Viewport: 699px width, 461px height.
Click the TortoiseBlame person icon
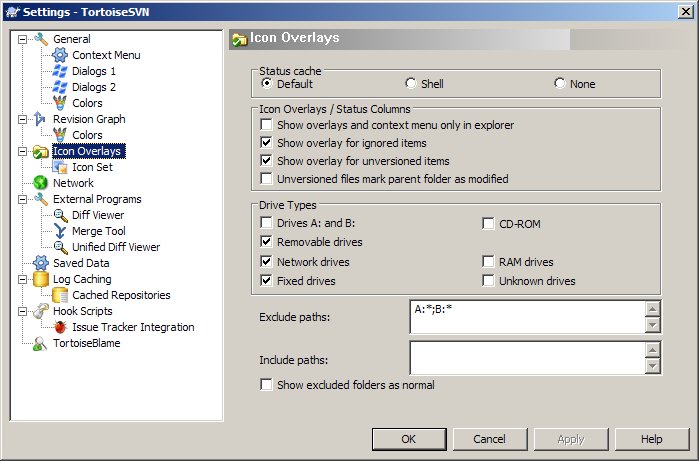click(41, 343)
